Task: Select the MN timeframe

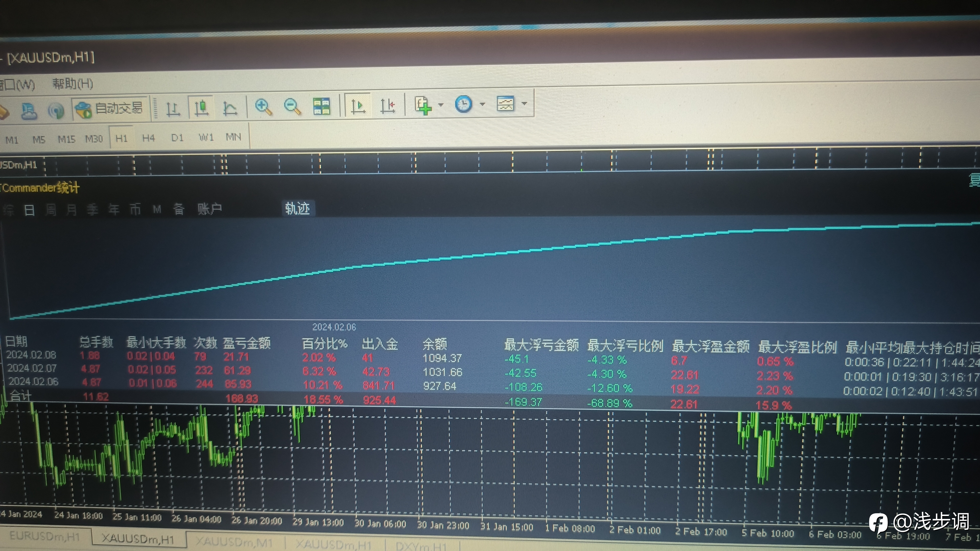Action: (233, 136)
